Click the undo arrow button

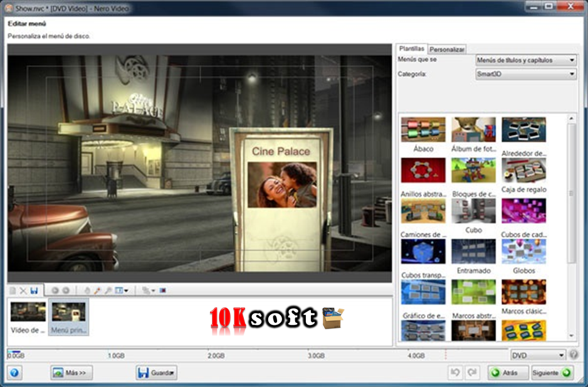(x=455, y=373)
